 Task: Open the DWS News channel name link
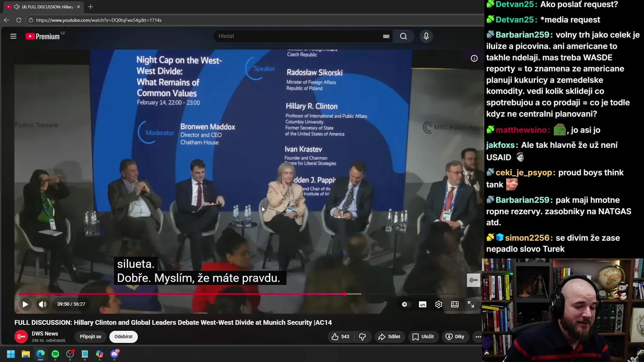point(45,334)
